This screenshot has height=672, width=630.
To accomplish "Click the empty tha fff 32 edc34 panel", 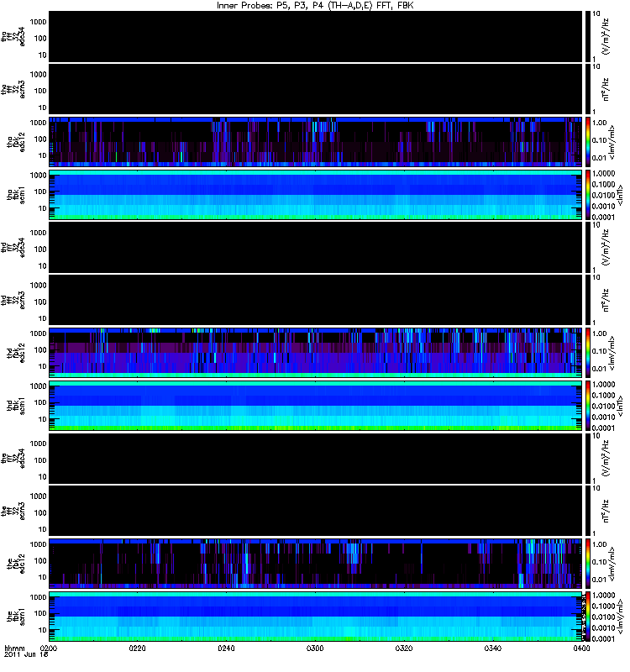I will (x=316, y=36).
